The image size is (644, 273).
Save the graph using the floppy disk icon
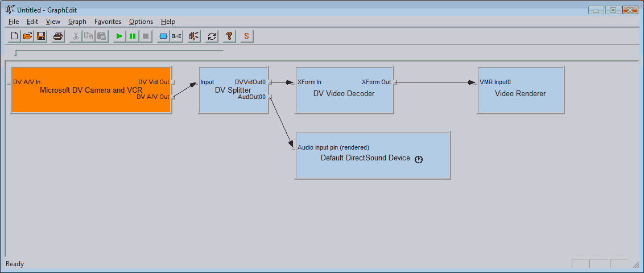pos(40,36)
